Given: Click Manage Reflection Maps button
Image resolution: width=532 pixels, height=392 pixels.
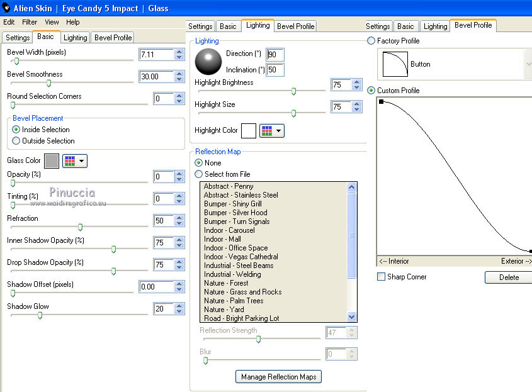Looking at the screenshot, I should tap(278, 377).
